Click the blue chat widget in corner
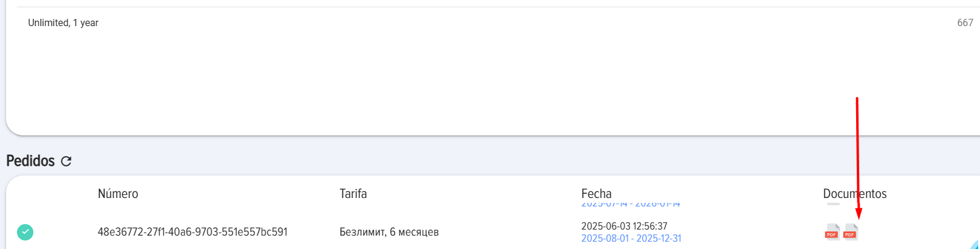This screenshot has width=980, height=249. click(975, 244)
